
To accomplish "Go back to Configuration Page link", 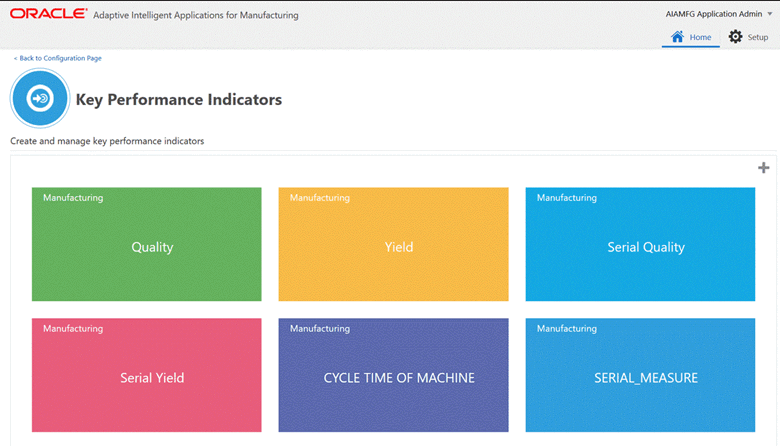I will (x=58, y=58).
